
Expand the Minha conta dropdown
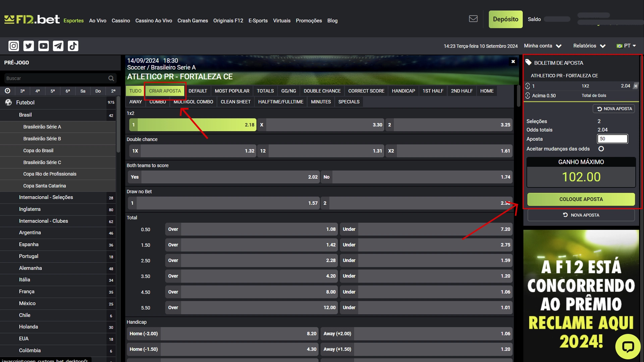(x=543, y=46)
